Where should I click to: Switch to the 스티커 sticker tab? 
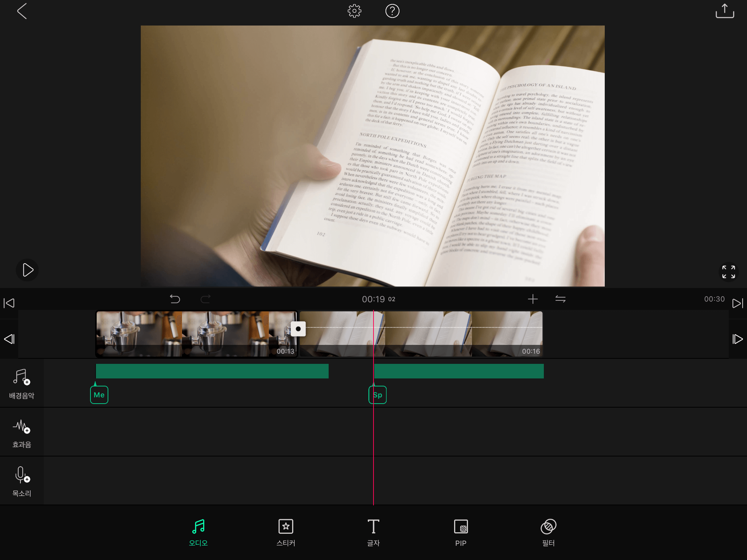286,532
